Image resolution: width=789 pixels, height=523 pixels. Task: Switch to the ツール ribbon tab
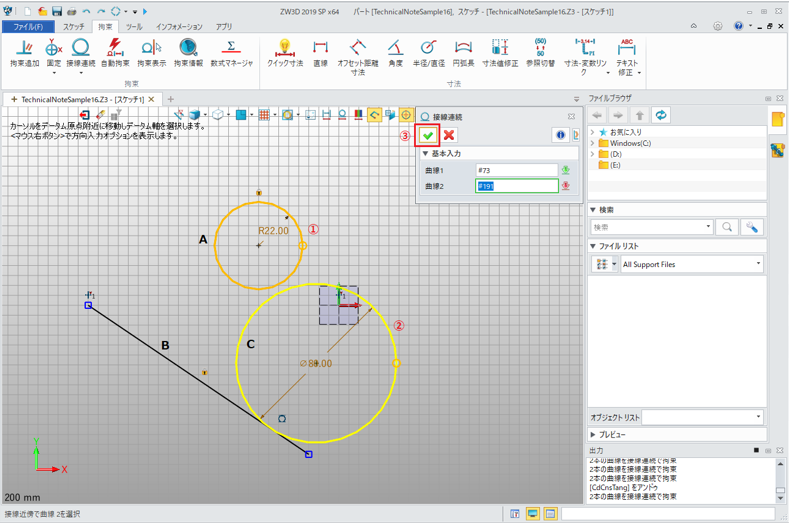(x=134, y=27)
